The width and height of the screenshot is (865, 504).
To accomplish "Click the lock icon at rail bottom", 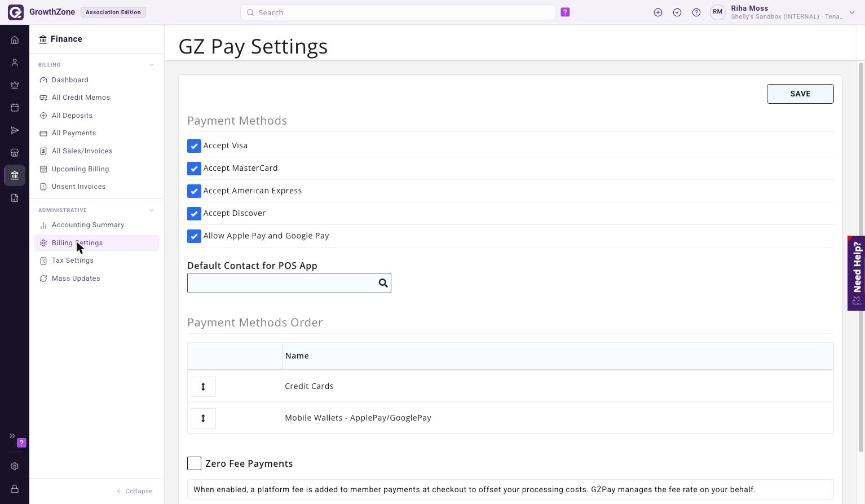I will point(15,489).
